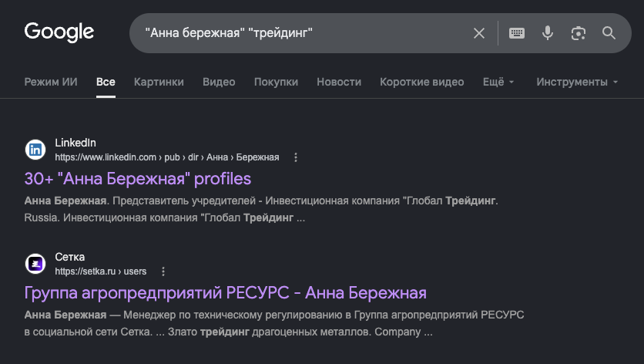
Task: Open three-dot menu next to LinkedIn result
Action: [296, 157]
